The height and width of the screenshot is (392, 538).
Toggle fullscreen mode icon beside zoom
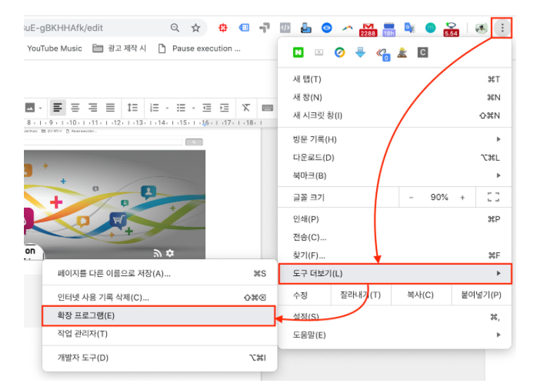[494, 197]
